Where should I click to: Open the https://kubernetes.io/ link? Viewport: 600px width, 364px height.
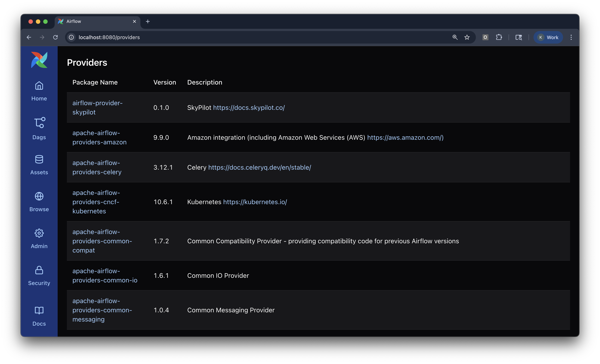pos(255,202)
